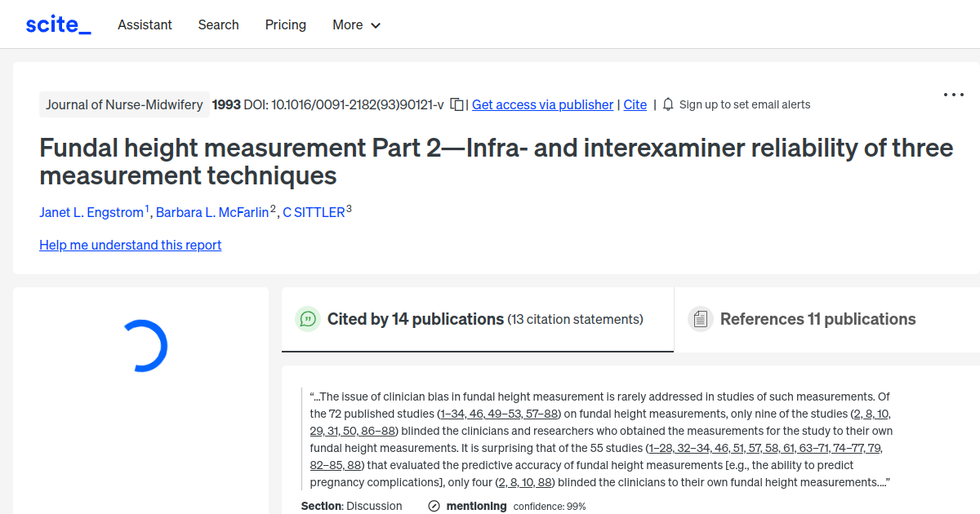The width and height of the screenshot is (980, 514).
Task: Open the More dropdown chevron
Action: click(x=375, y=25)
